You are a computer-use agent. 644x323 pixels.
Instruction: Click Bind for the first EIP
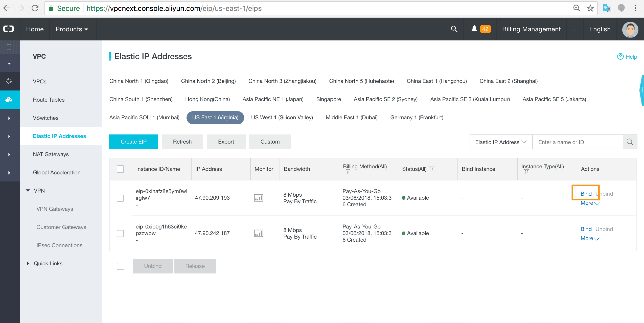pyautogui.click(x=586, y=194)
